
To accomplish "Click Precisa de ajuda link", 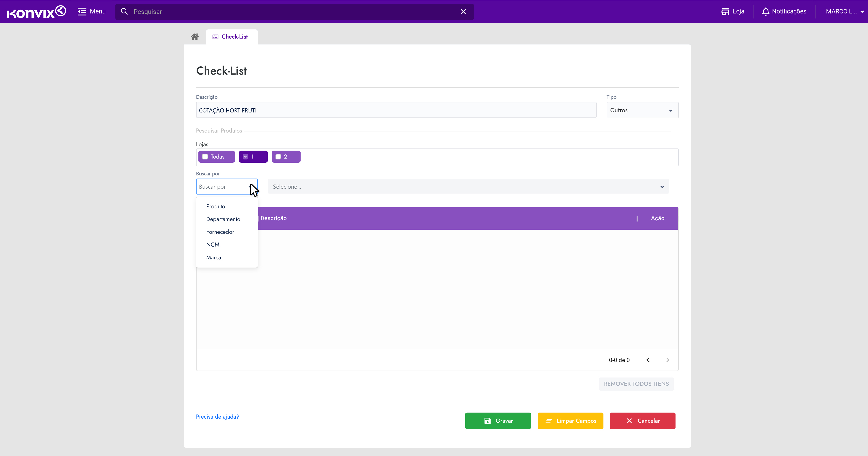I will 217,417.
